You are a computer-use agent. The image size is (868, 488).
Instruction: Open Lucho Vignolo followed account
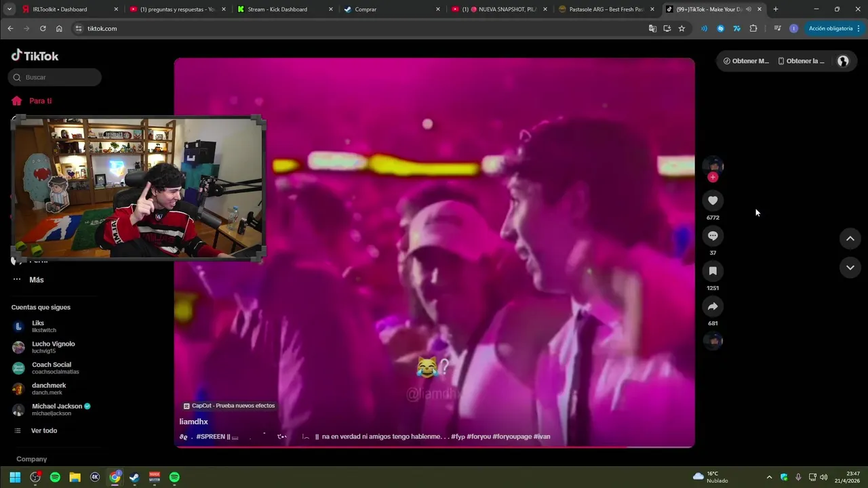tap(44, 347)
